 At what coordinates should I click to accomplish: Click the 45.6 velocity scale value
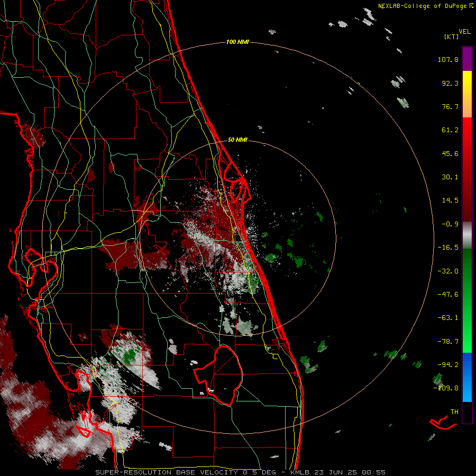[450, 153]
